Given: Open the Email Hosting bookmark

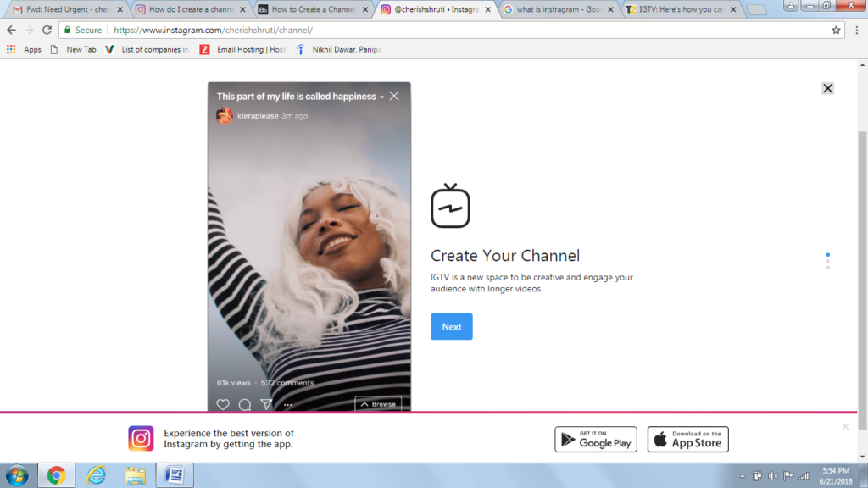Looking at the screenshot, I should [242, 49].
